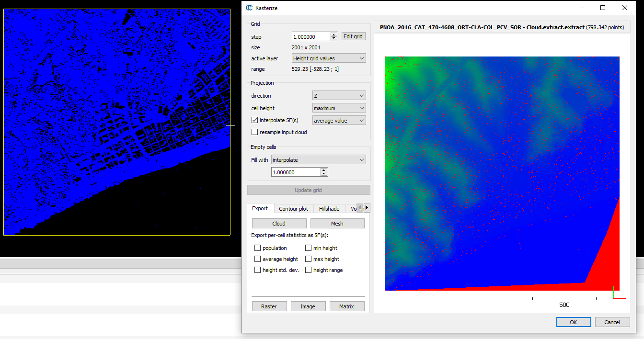
Task: Click the Raster export button
Action: coord(269,306)
